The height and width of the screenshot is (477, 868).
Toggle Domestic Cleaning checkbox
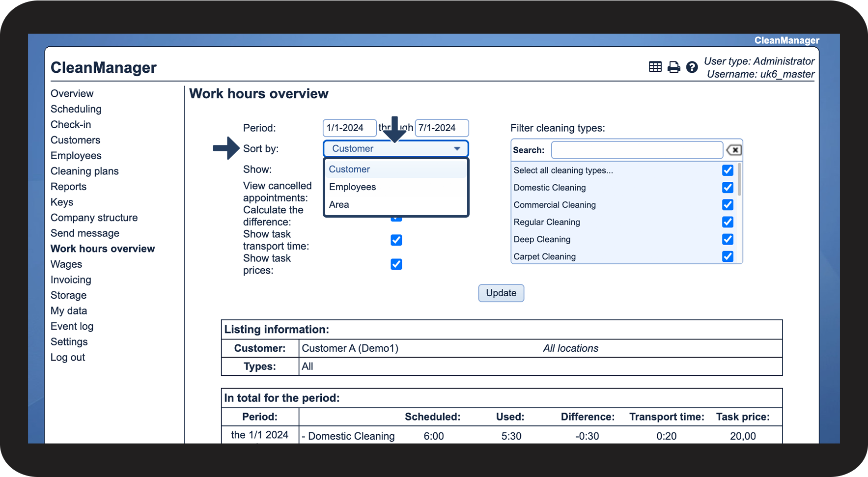point(728,188)
